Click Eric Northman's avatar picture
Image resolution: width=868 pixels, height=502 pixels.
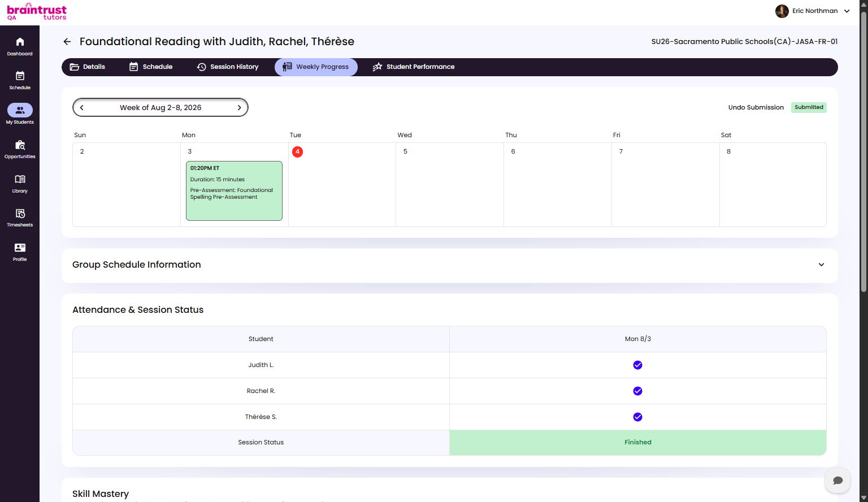(x=782, y=11)
